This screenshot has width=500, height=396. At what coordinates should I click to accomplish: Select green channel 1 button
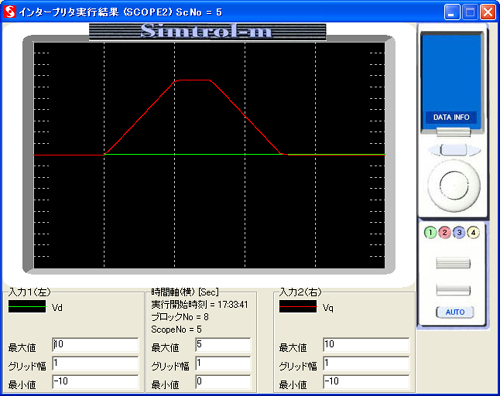pyautogui.click(x=430, y=233)
